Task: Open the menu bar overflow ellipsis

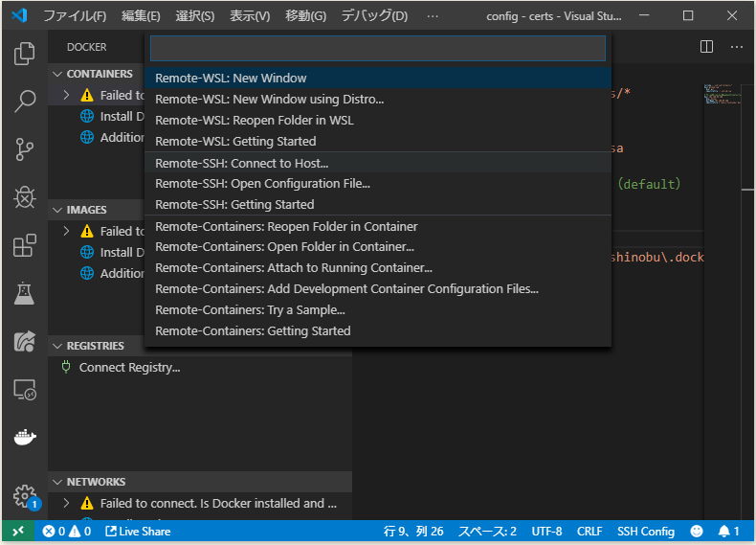Action: pos(433,16)
